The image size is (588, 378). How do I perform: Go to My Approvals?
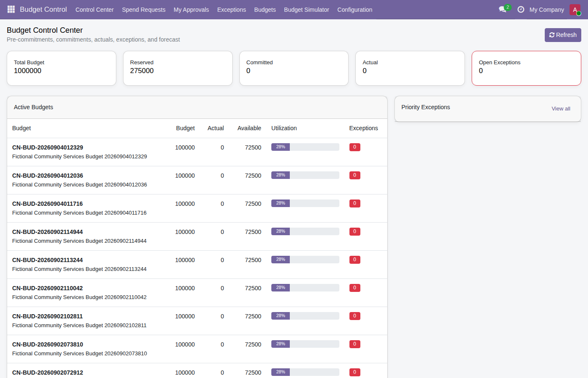coord(191,10)
